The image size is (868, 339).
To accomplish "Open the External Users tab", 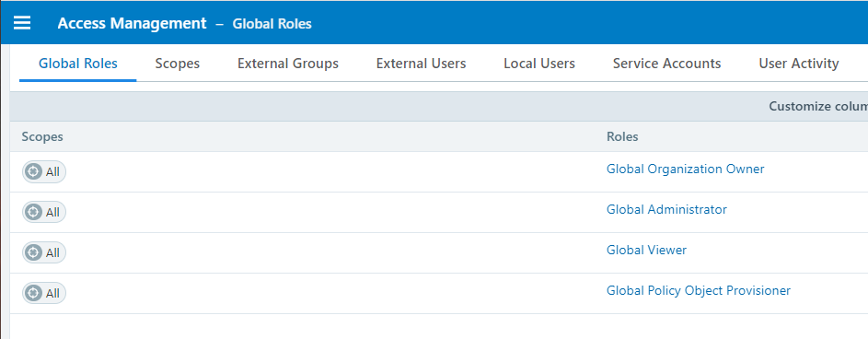I will coord(422,64).
